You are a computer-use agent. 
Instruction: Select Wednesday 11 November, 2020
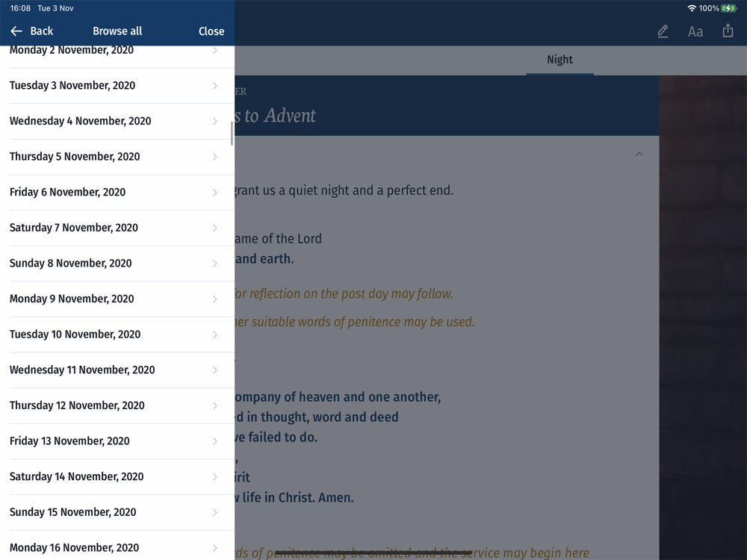tap(117, 370)
